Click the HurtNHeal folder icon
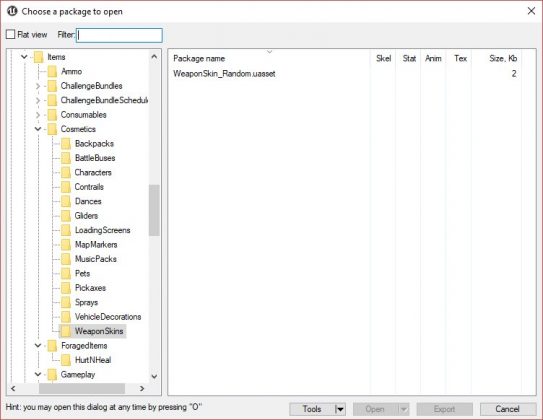Image resolution: width=543 pixels, height=420 pixels. [66, 360]
